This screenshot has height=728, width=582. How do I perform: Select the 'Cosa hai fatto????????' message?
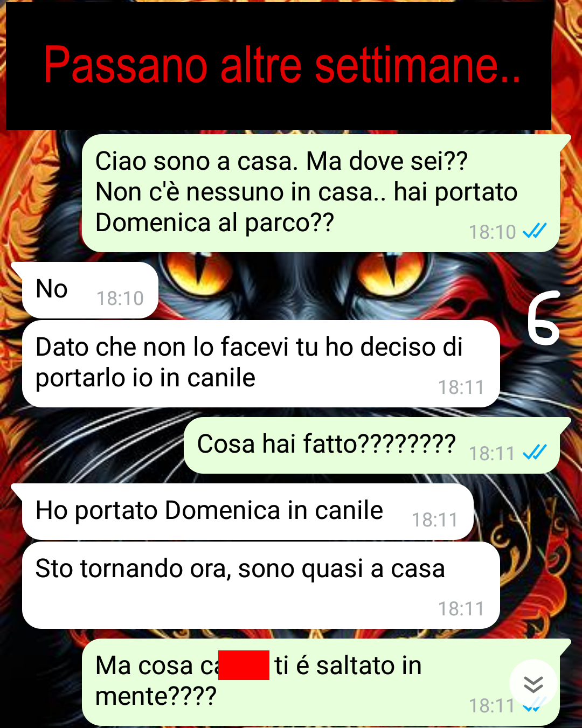(372, 445)
